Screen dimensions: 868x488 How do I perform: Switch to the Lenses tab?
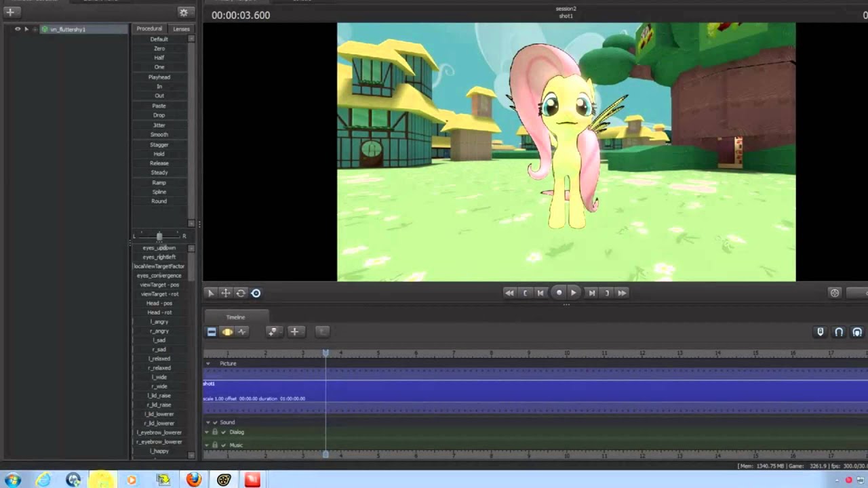click(181, 28)
